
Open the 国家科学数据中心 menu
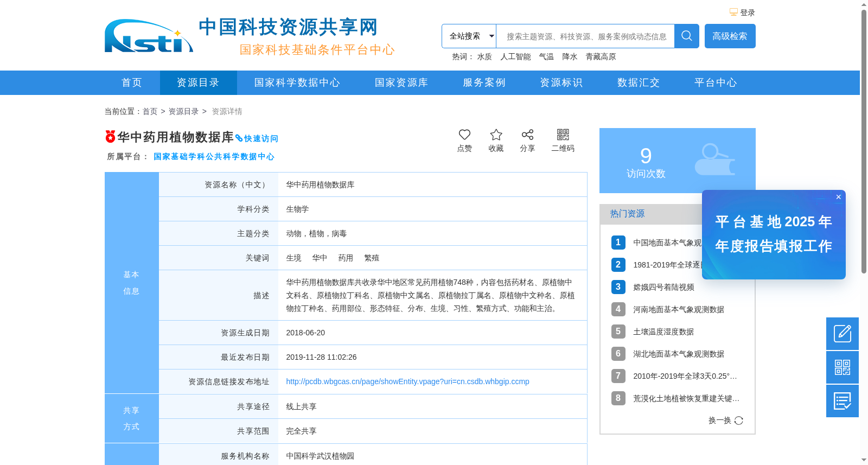(297, 82)
